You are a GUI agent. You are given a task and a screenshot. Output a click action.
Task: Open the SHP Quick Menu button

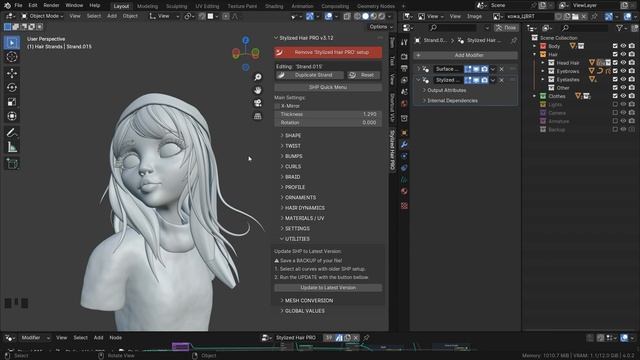pos(328,87)
